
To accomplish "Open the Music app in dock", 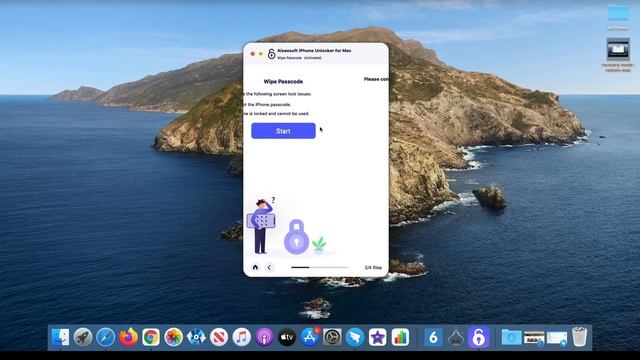I will tap(242, 337).
